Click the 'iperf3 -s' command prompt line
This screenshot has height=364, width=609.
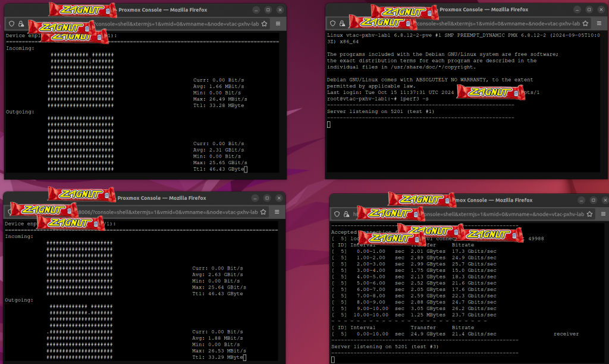point(378,99)
